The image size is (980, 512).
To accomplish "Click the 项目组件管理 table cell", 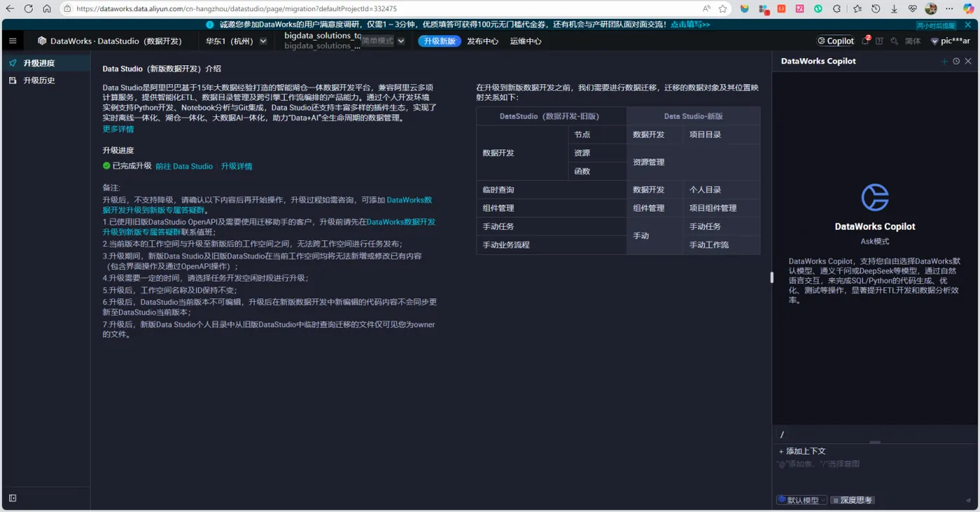I will point(721,208).
